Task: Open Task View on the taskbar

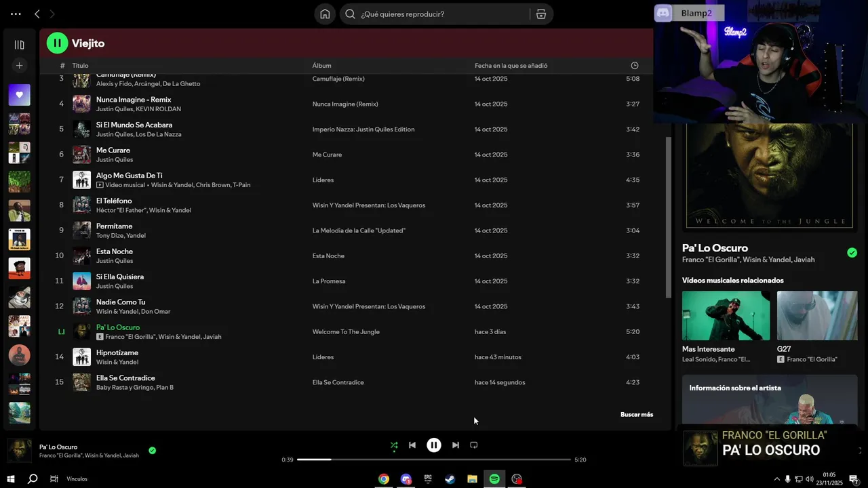Action: pos(54,479)
